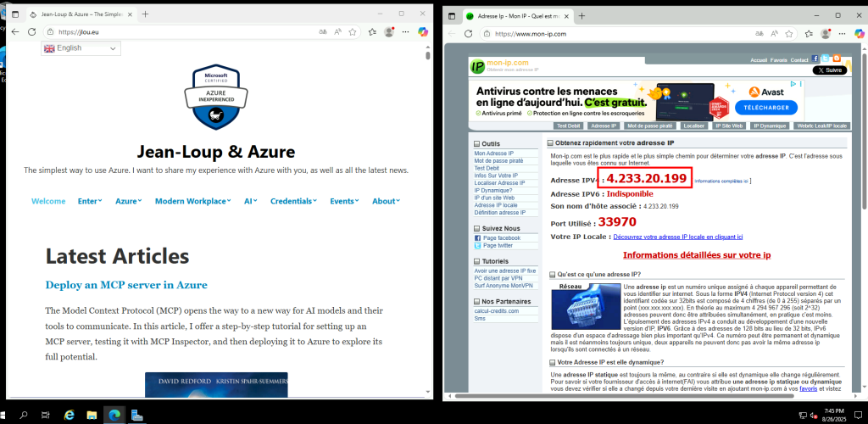The width and height of the screenshot is (868, 424).
Task: Open the Test Debit tab on mon-ip
Action: (x=569, y=126)
